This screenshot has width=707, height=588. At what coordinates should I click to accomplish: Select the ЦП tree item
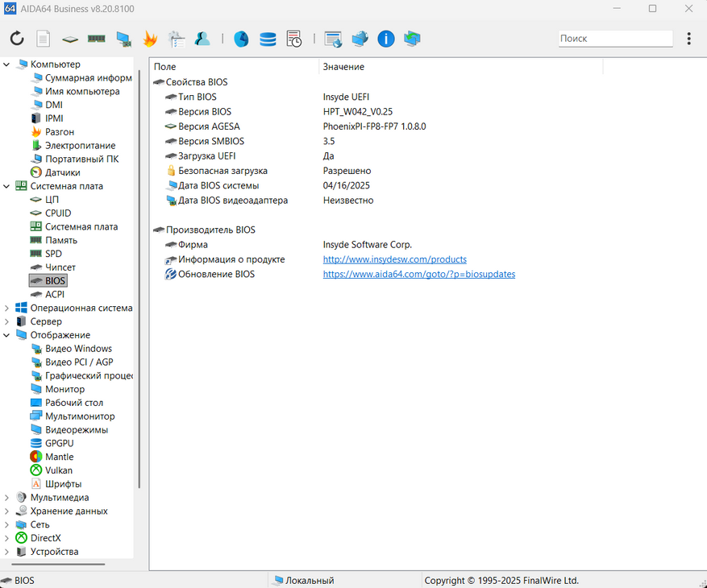tap(44, 200)
